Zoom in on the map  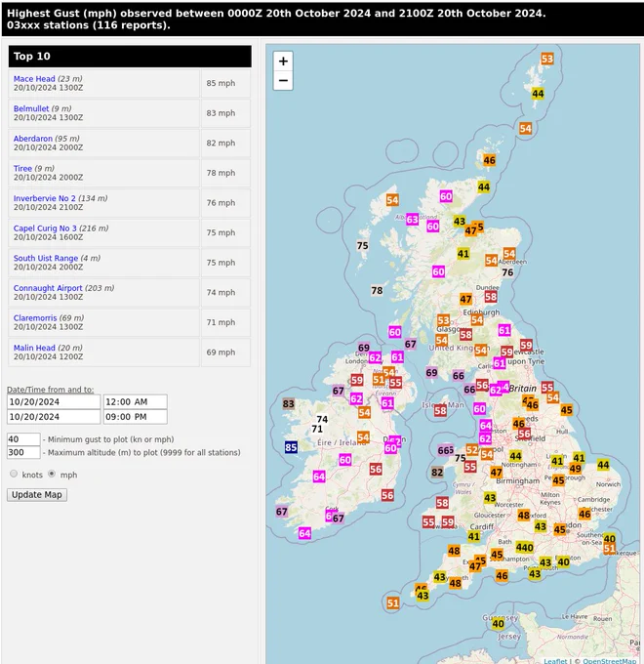(x=283, y=62)
